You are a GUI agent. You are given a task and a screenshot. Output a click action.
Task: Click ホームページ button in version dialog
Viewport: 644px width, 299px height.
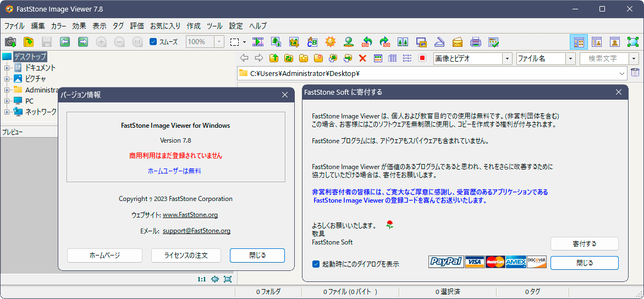click(x=104, y=255)
